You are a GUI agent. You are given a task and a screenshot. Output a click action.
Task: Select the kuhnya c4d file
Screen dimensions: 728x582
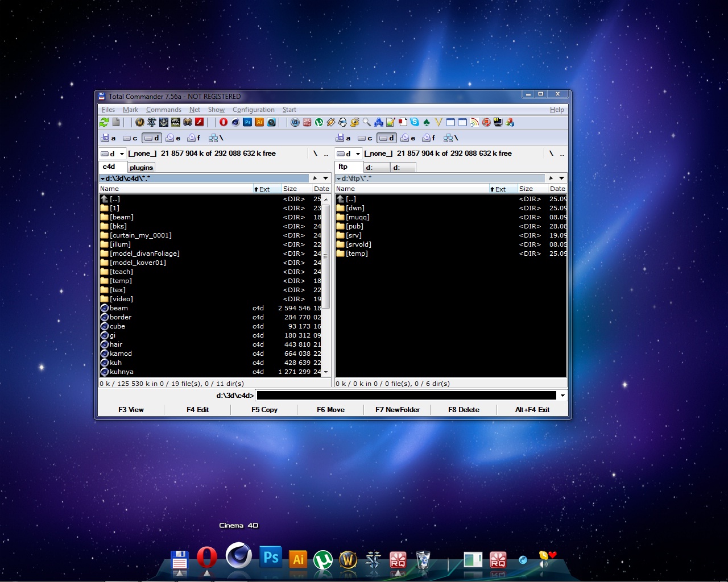pos(122,372)
